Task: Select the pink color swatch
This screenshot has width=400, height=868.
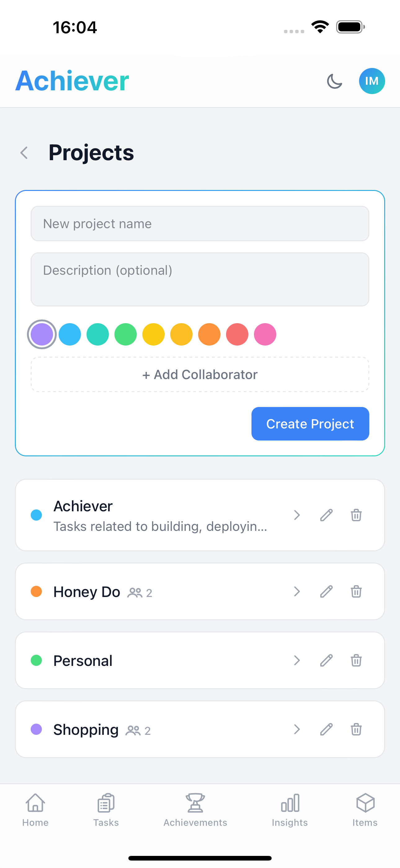Action: click(x=265, y=334)
